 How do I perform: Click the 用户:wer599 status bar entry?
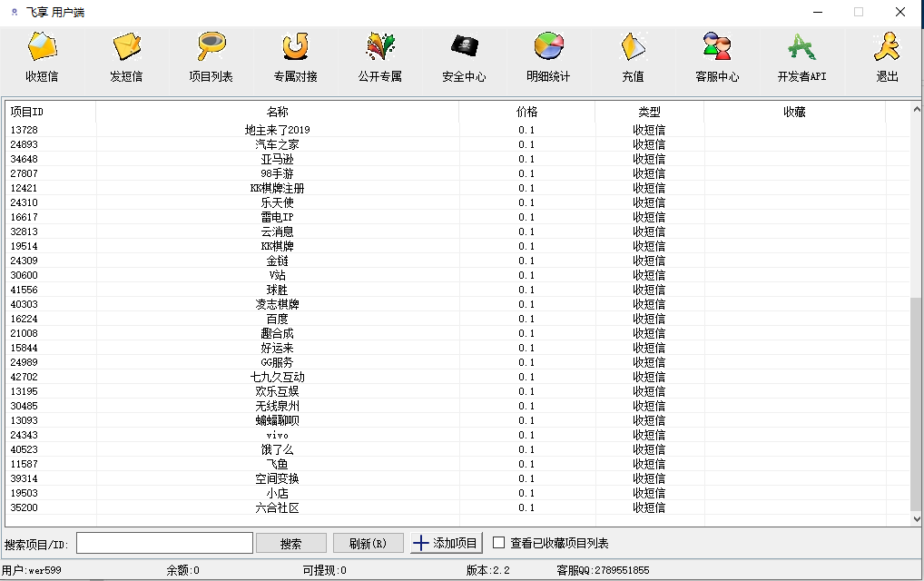tap(31, 570)
